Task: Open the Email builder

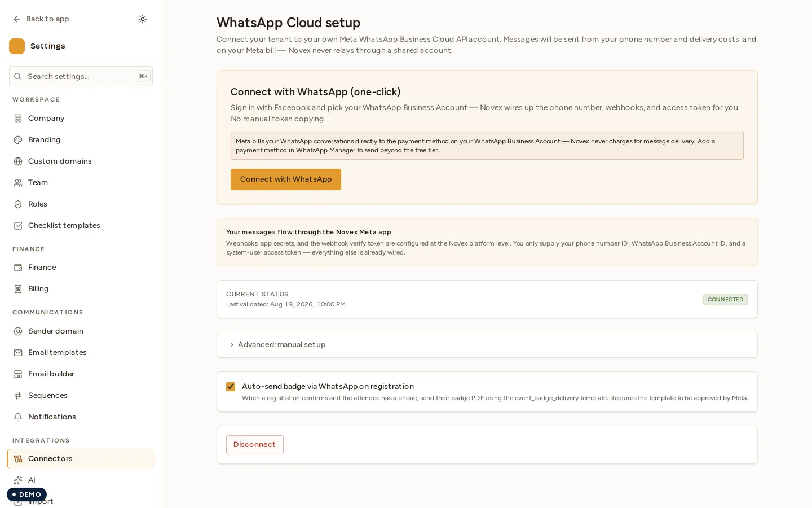Action: click(x=81, y=374)
